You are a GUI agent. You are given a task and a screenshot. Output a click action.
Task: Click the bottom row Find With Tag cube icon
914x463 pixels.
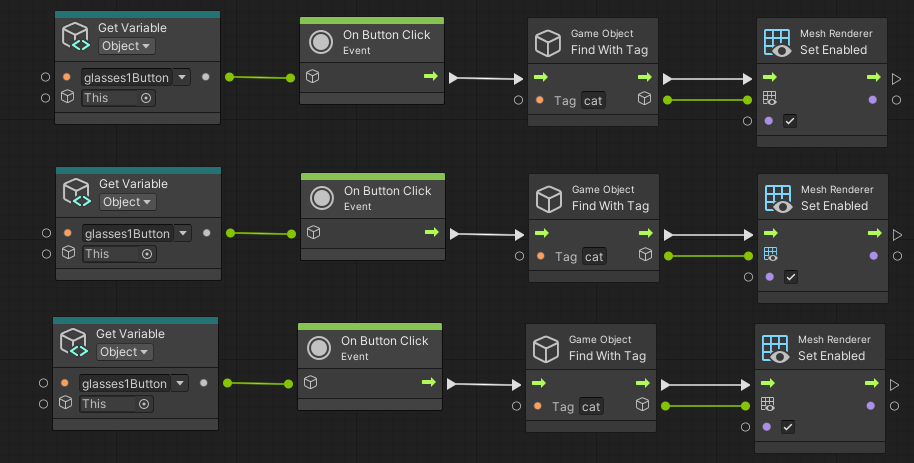[546, 348]
